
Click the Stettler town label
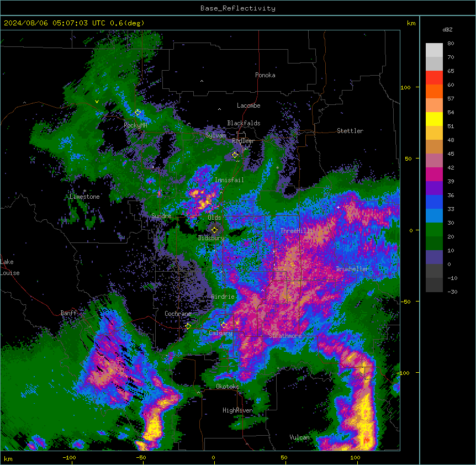tap(350, 131)
